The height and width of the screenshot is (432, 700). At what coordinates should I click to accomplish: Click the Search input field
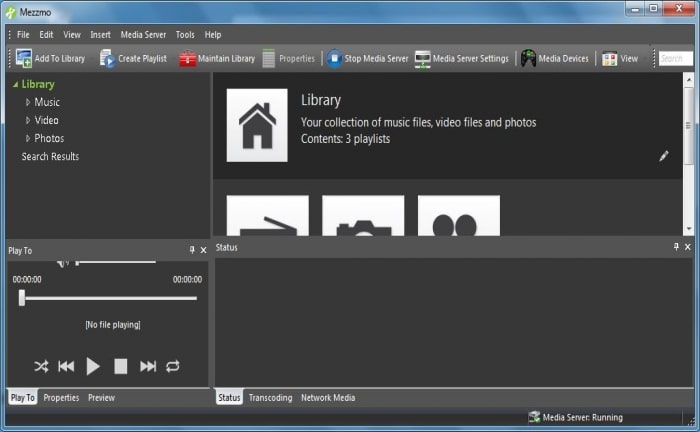click(676, 58)
